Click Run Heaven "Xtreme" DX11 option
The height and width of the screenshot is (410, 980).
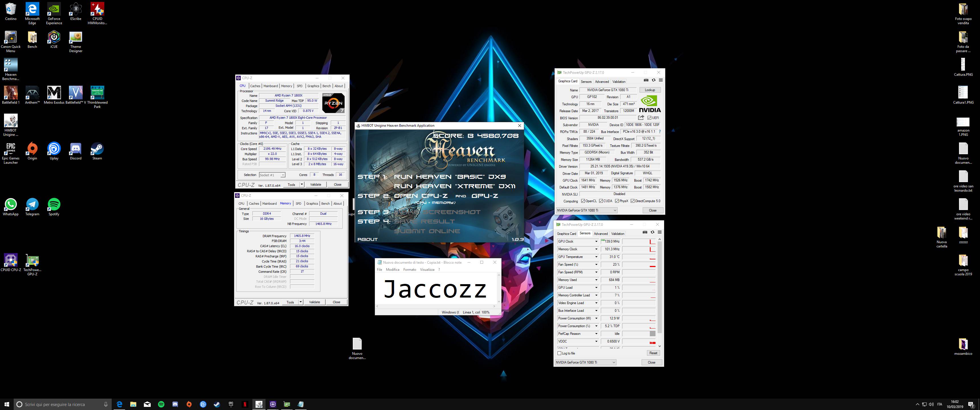click(454, 186)
